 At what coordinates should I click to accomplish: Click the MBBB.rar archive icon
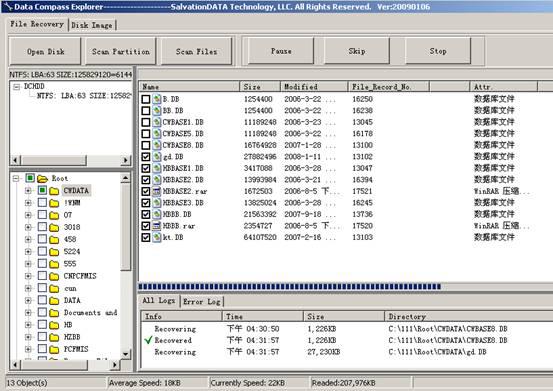coord(157,226)
